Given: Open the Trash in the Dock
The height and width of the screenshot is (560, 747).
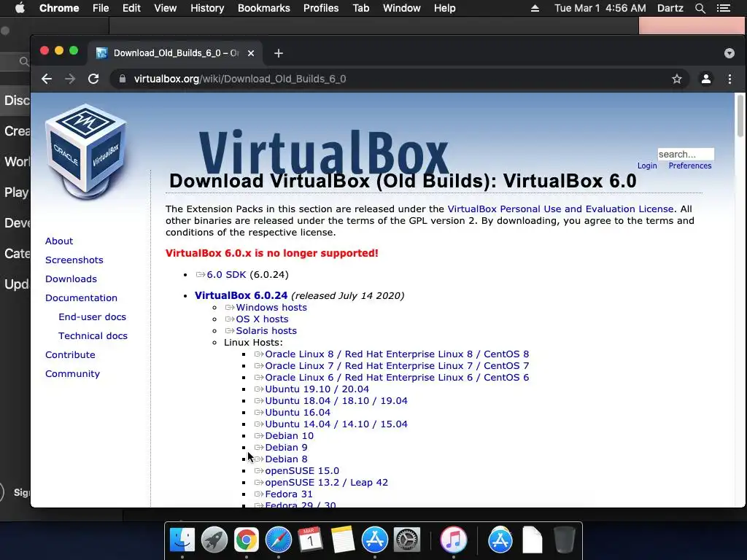Looking at the screenshot, I should pyautogui.click(x=565, y=540).
